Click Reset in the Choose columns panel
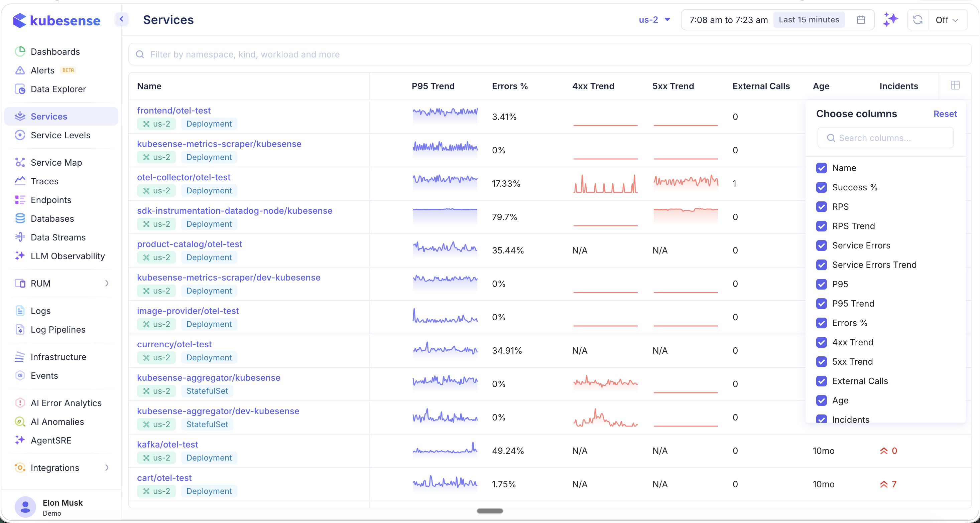 (946, 114)
